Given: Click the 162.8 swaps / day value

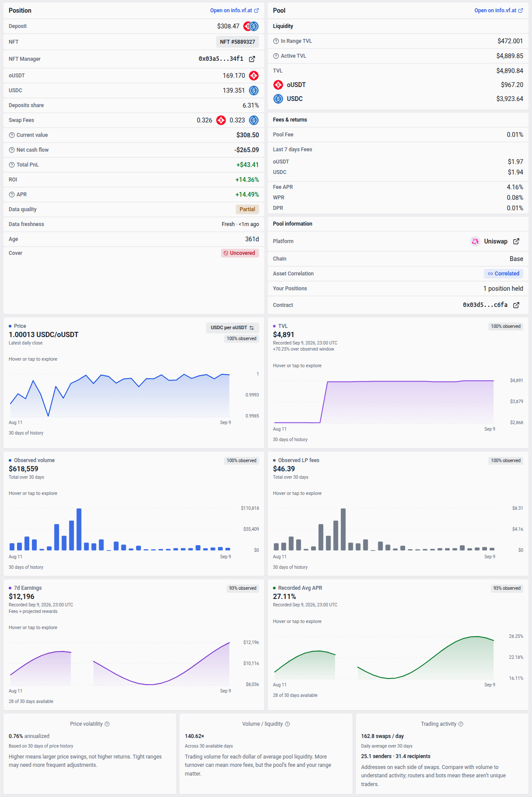Looking at the screenshot, I should pyautogui.click(x=383, y=736).
